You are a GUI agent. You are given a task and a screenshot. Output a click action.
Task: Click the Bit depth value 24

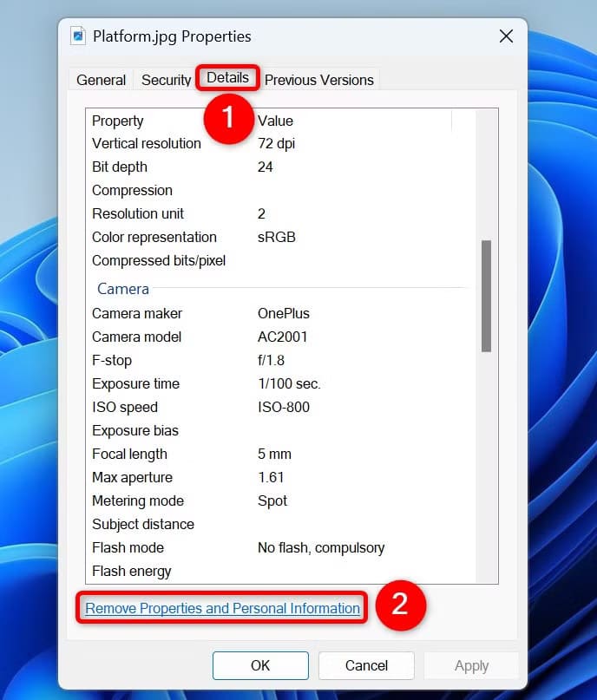coord(265,167)
